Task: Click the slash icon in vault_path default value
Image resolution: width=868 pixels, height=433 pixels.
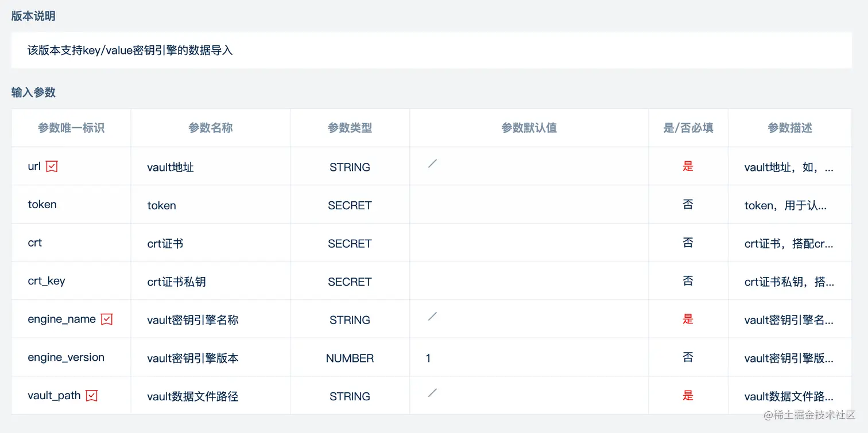Action: [x=432, y=393]
